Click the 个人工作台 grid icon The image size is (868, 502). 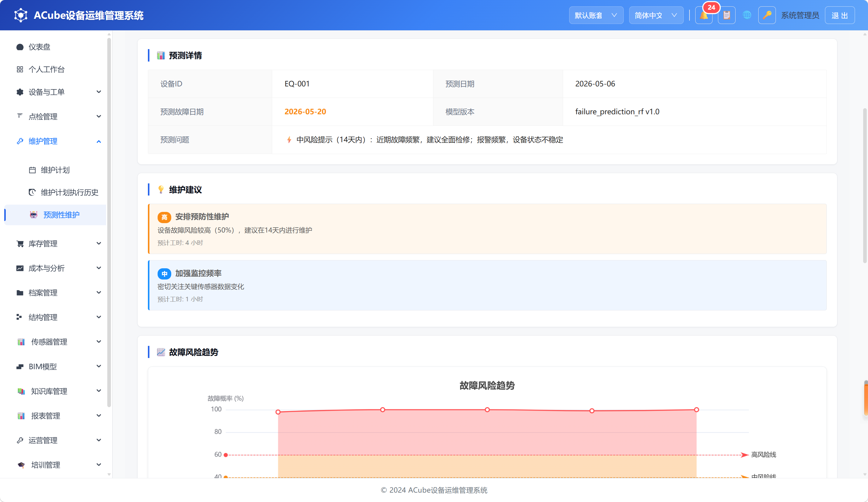coord(20,69)
